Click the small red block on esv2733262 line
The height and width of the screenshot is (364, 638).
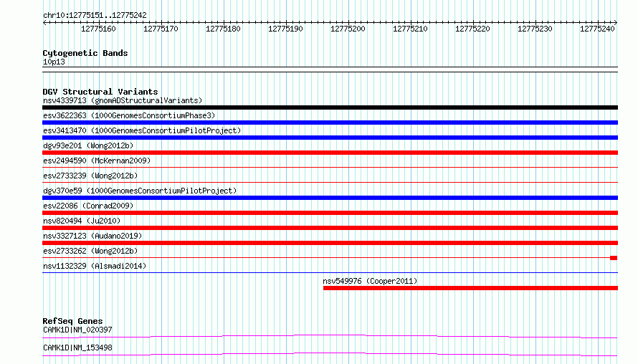click(x=614, y=258)
